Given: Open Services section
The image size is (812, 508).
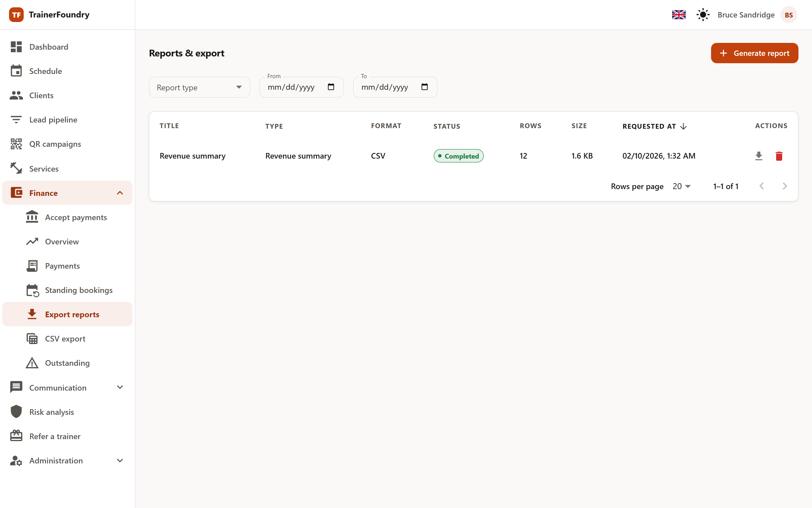Looking at the screenshot, I should pyautogui.click(x=67, y=169).
